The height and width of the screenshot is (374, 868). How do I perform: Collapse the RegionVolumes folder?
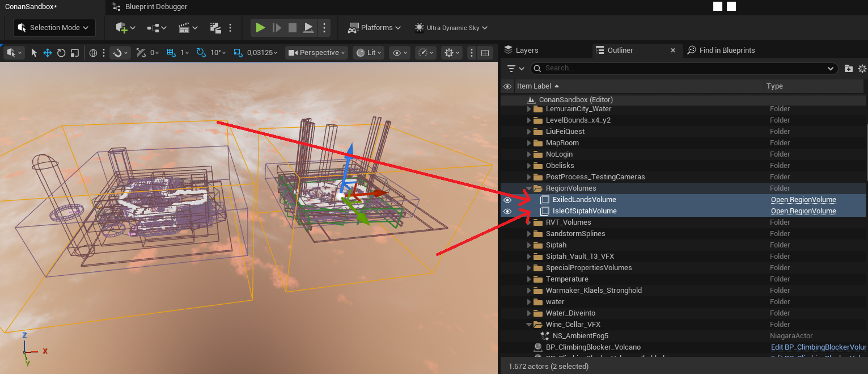tap(530, 188)
